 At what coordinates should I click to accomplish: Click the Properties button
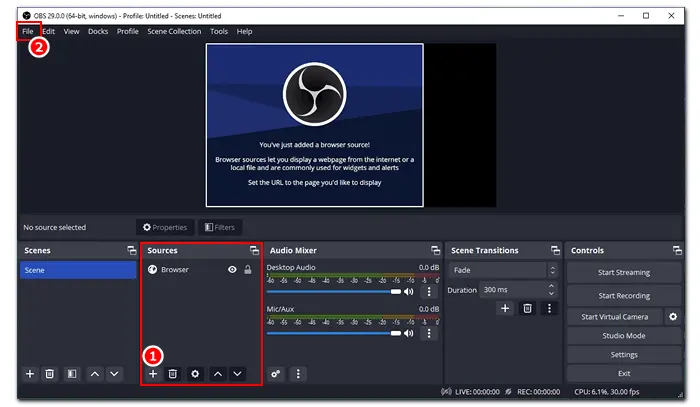(165, 228)
